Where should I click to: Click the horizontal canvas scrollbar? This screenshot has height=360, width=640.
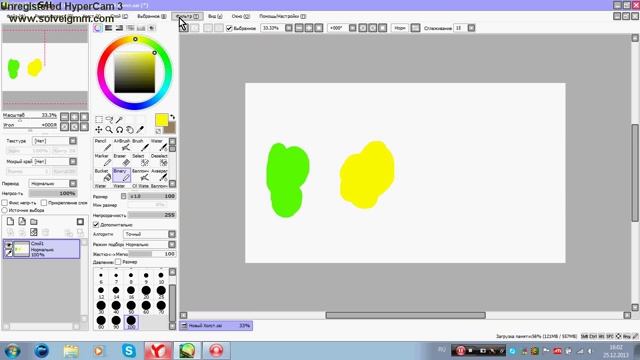pos(405,315)
